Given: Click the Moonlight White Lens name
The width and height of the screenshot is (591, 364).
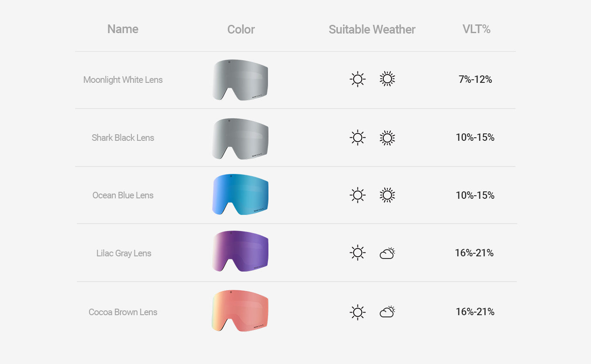Looking at the screenshot, I should coord(123,80).
